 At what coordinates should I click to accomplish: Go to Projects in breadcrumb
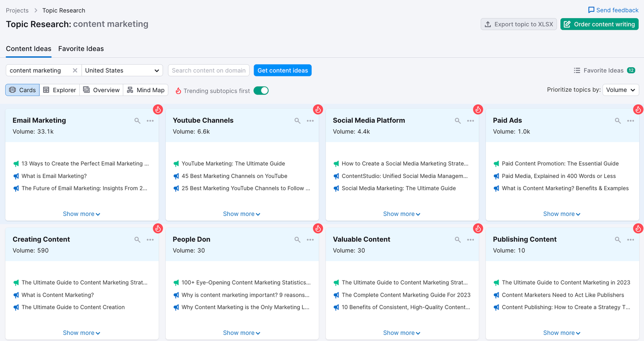coord(17,10)
